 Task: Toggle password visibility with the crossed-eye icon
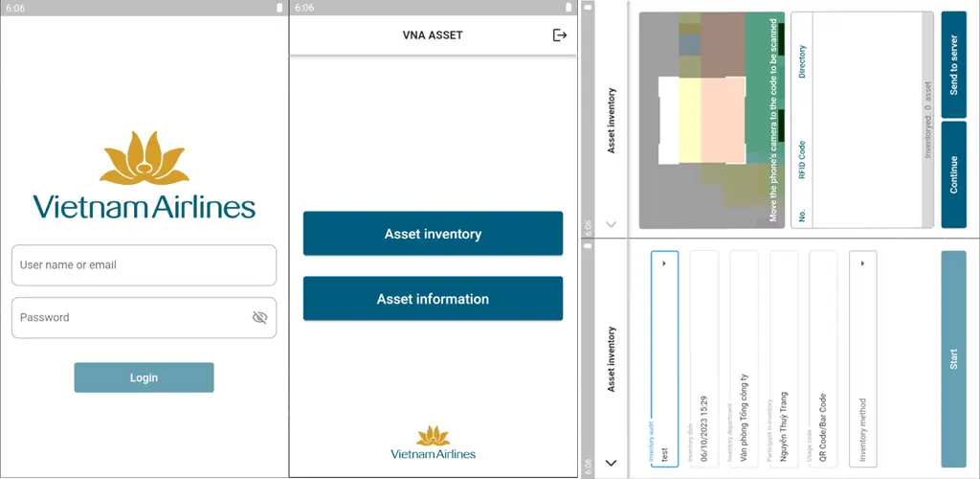click(260, 318)
